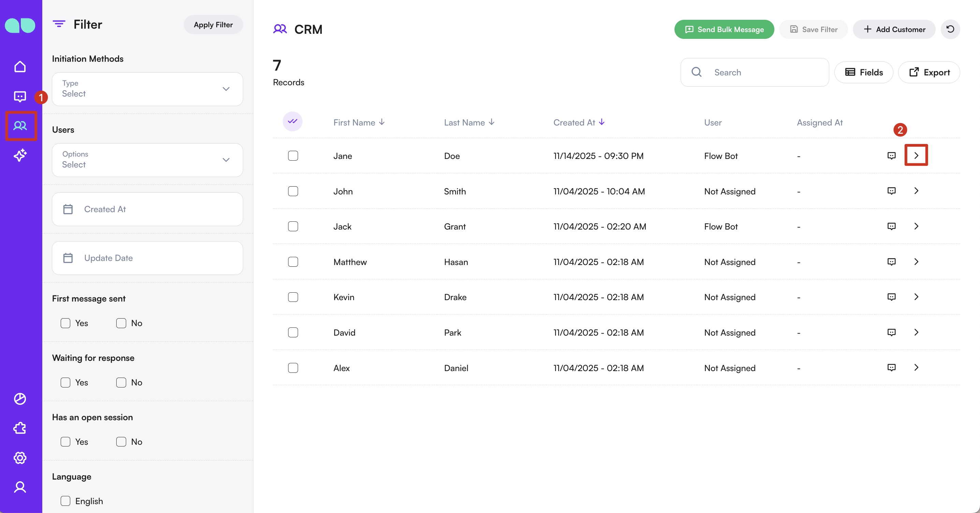Open the CRM contacts section in sidebar
Viewport: 980px width, 513px height.
pyautogui.click(x=20, y=126)
